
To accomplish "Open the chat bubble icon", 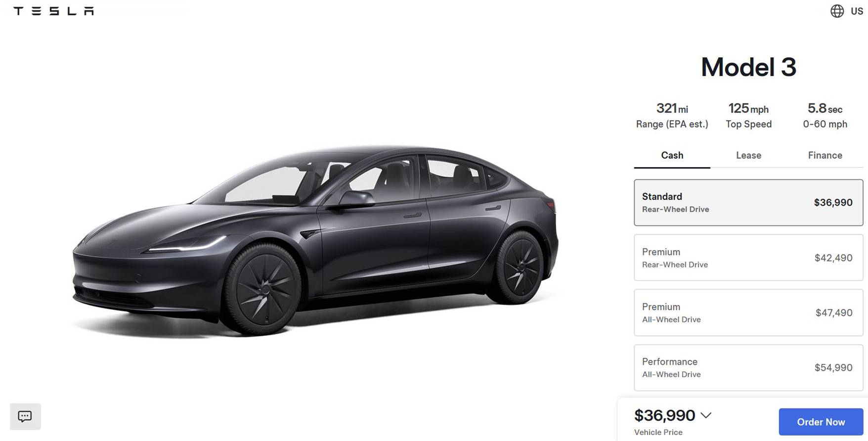I will pos(25,416).
